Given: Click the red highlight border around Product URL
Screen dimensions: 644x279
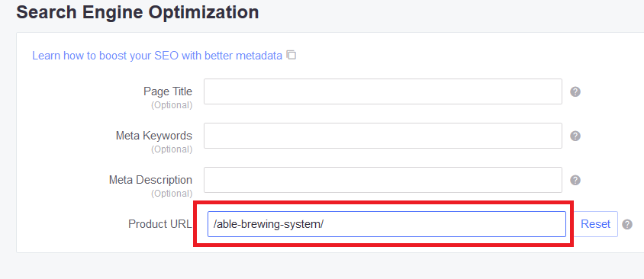Looking at the screenshot, I should (383, 202).
